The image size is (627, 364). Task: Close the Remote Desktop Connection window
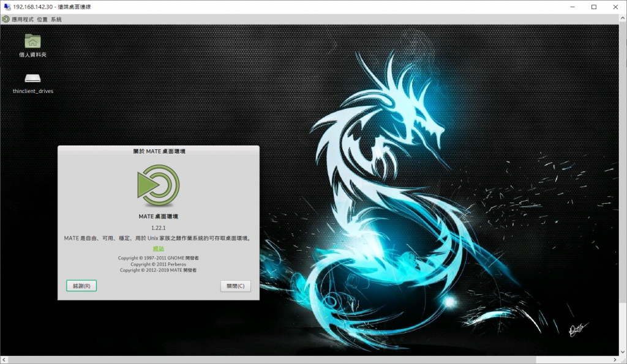[x=615, y=7]
